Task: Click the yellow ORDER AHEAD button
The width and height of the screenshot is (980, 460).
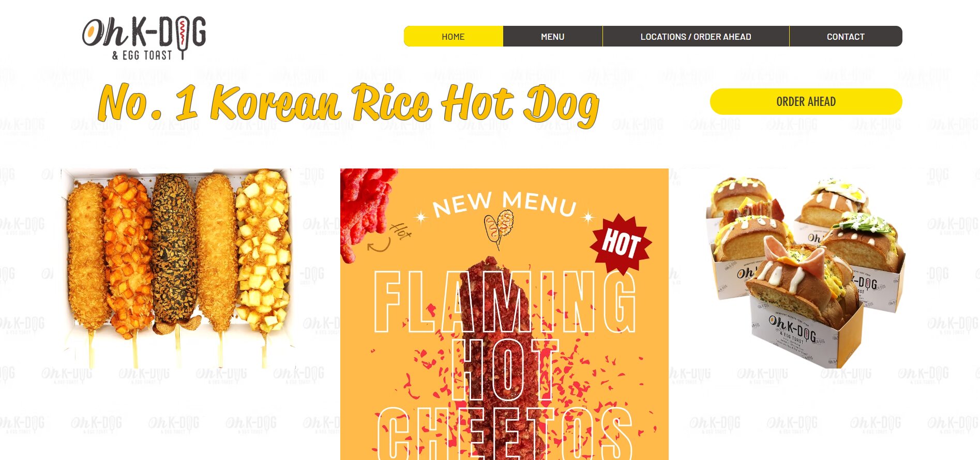Action: [x=806, y=101]
